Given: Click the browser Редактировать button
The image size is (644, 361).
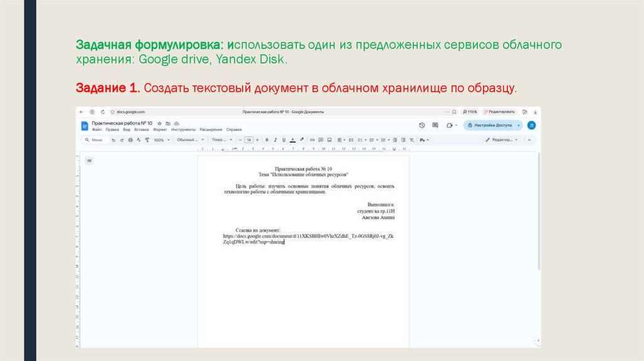Looking at the screenshot, I should (x=499, y=112).
